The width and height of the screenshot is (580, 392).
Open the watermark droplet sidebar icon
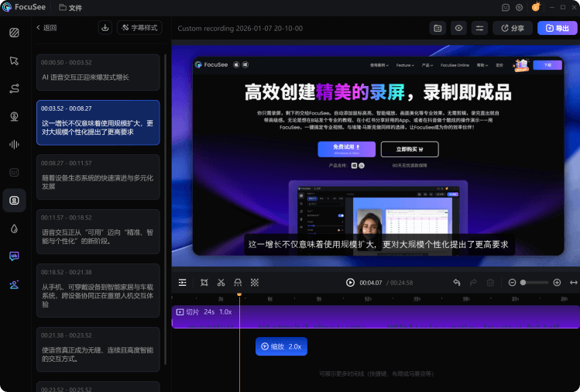click(x=14, y=229)
